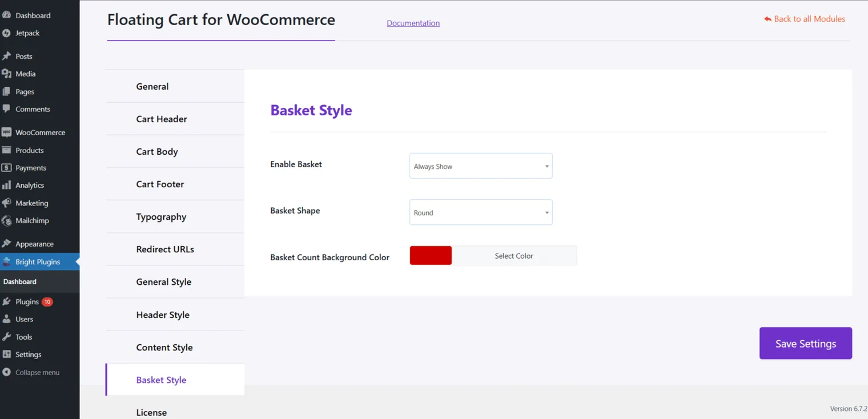Go to the Redirect URLs tab
Screen dimensions: 868x419
[175, 249]
